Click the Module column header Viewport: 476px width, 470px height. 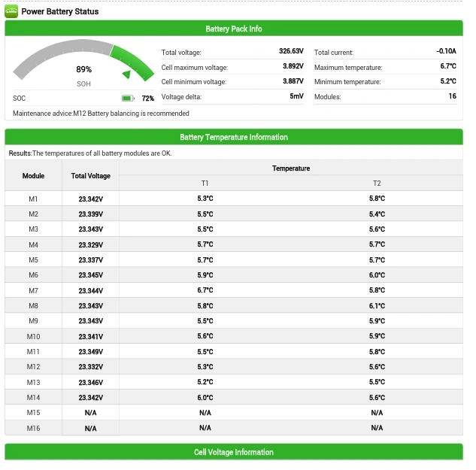(x=33, y=176)
